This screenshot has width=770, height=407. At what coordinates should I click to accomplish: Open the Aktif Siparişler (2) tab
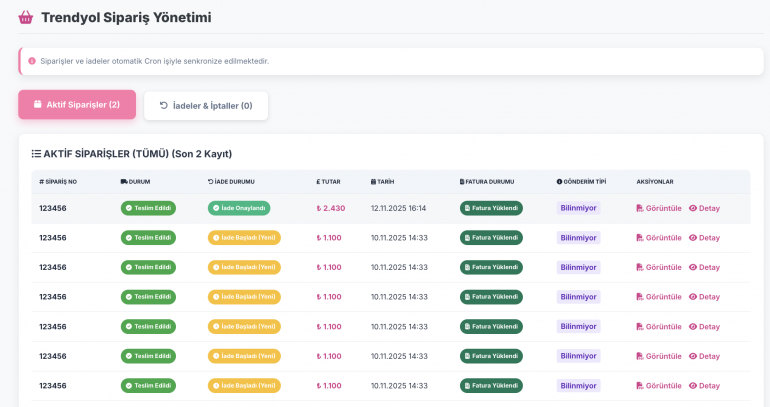[77, 105]
